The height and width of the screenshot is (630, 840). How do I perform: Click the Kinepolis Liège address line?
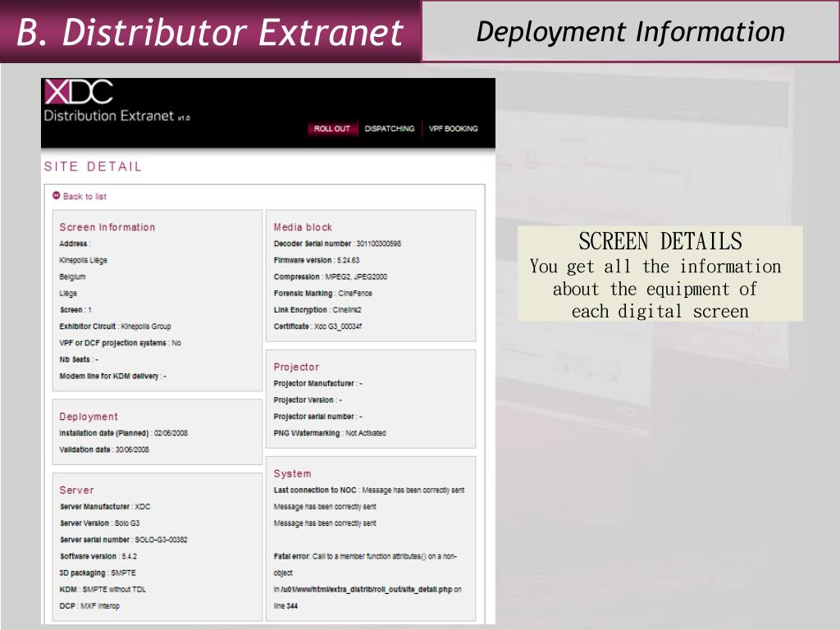tap(83, 260)
